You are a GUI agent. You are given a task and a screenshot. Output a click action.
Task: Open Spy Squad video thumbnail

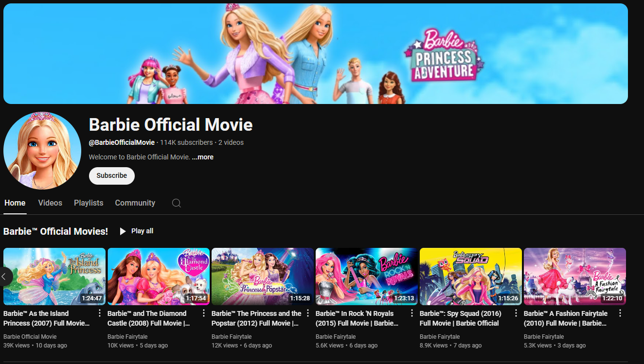tap(471, 277)
